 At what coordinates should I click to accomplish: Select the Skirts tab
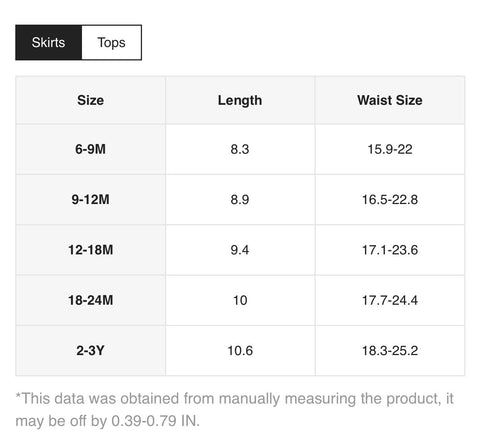[48, 43]
